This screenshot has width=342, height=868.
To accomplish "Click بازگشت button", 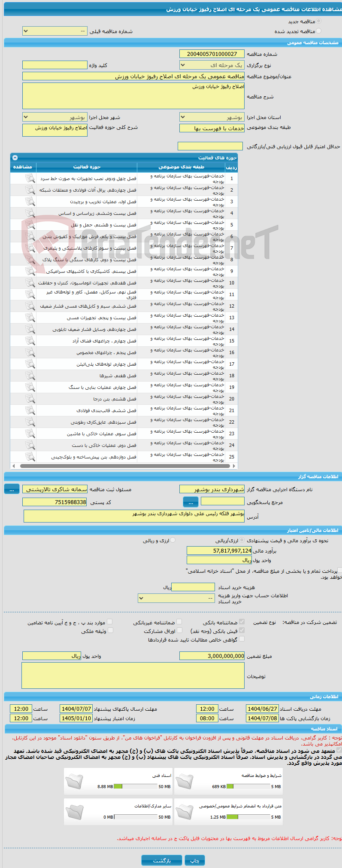I will click(x=162, y=860).
